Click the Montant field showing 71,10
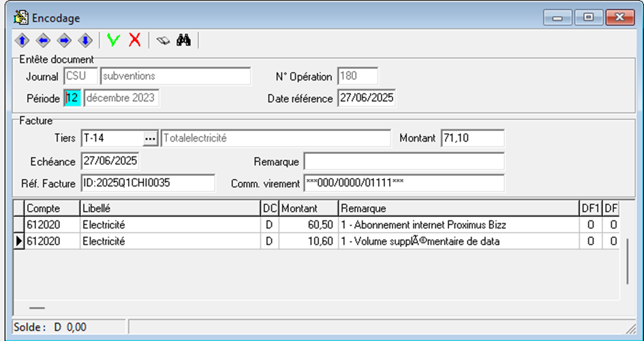Image resolution: width=644 pixels, height=341 pixels. coord(472,139)
